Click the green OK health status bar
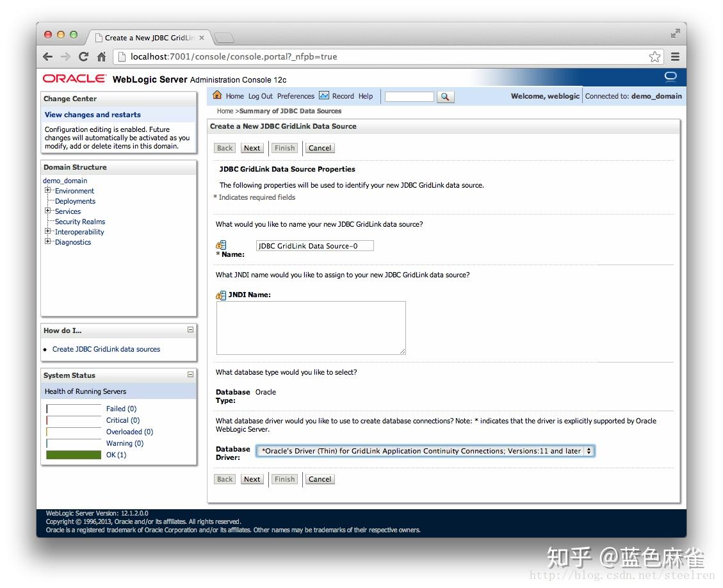The height and width of the screenshot is (588, 723). tap(74, 455)
